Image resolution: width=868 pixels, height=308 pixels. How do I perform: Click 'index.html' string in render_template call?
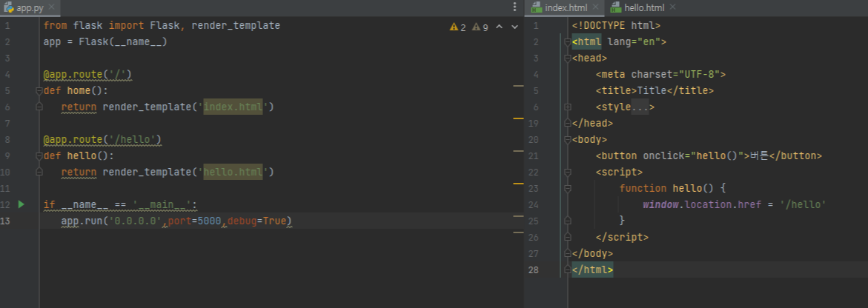point(233,107)
